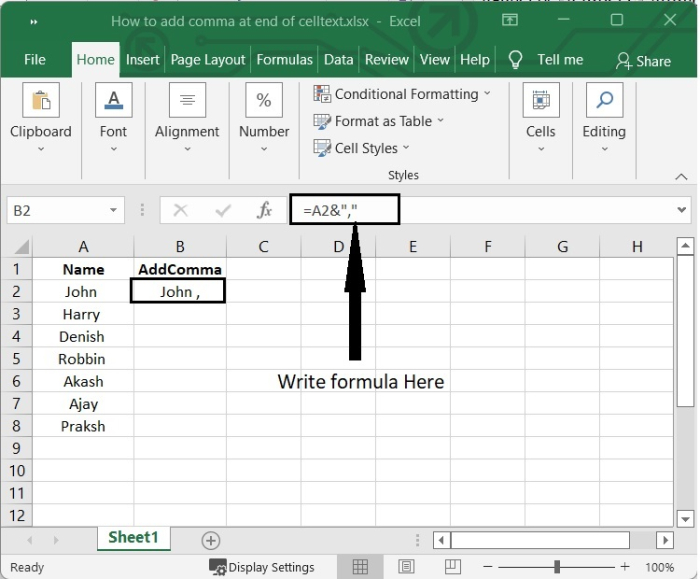Click the Display Settings label
700x579 pixels.
pos(271,567)
